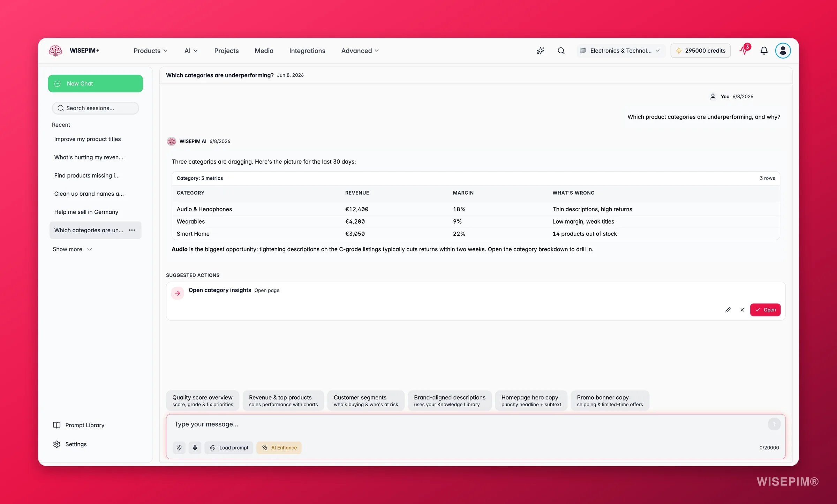
Task: Expand the Products menu
Action: coord(150,51)
